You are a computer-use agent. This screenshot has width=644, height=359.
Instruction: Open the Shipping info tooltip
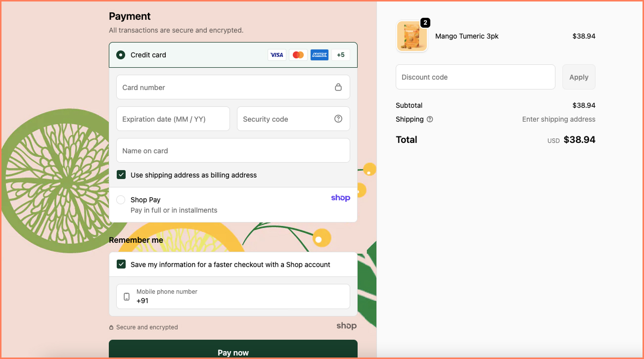(429, 119)
